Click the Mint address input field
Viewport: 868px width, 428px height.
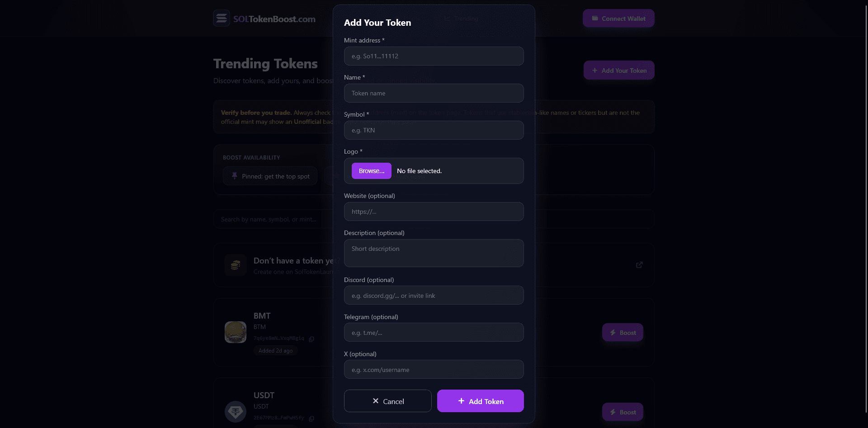coord(434,56)
